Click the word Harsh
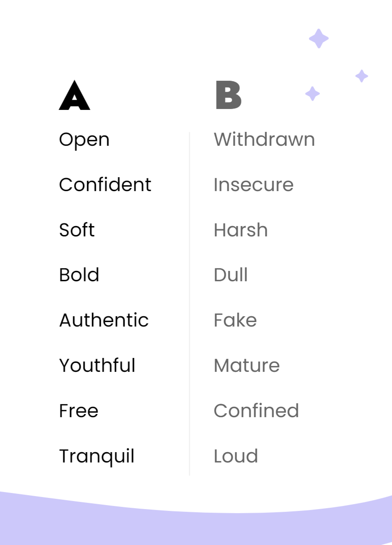Screen dimensions: 392x545 click(241, 230)
